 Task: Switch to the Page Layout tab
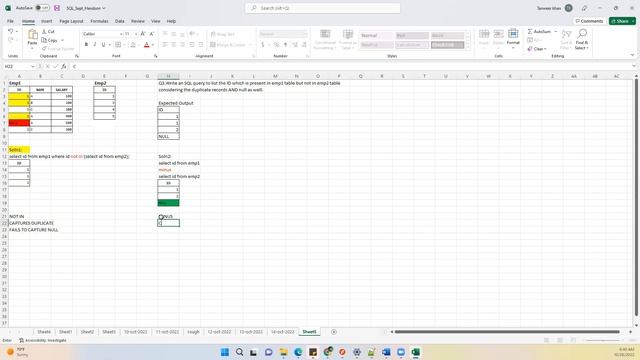[71, 21]
